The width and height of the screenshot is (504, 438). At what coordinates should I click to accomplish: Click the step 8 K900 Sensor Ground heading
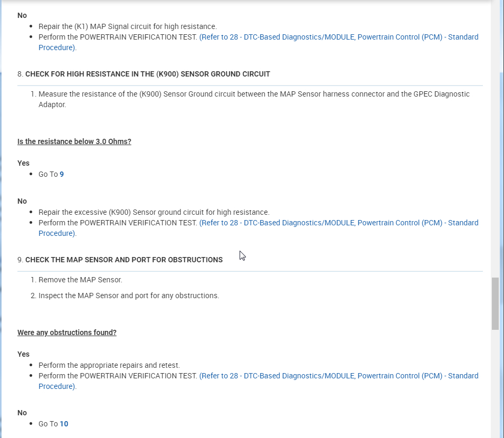[147, 74]
